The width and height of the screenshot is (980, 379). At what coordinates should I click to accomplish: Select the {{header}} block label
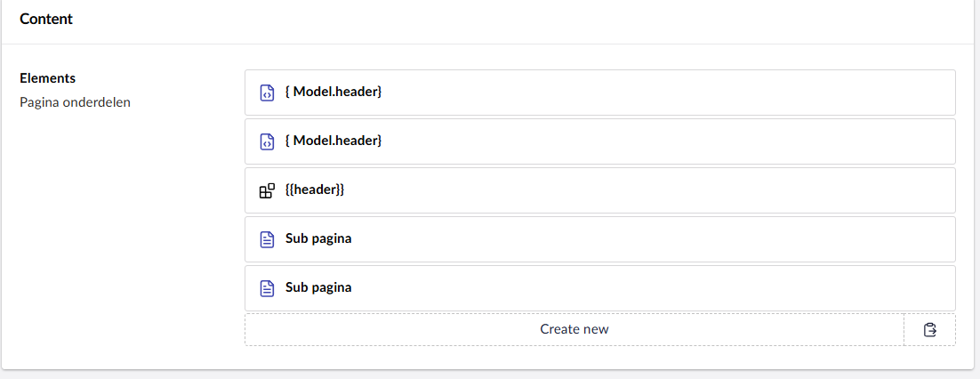315,189
